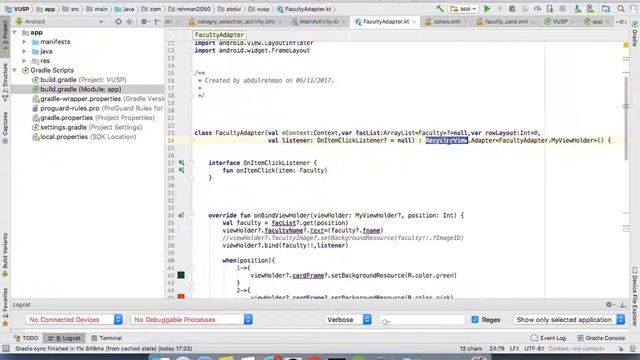The width and height of the screenshot is (640, 360).
Task: Open No Debuggable Processes dropdown
Action: coord(191,320)
